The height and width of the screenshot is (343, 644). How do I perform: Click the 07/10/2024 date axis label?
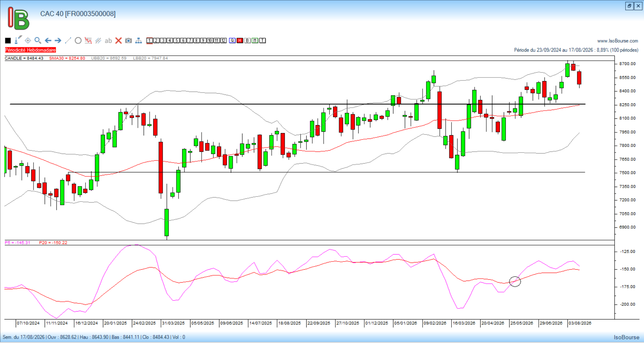click(28, 323)
